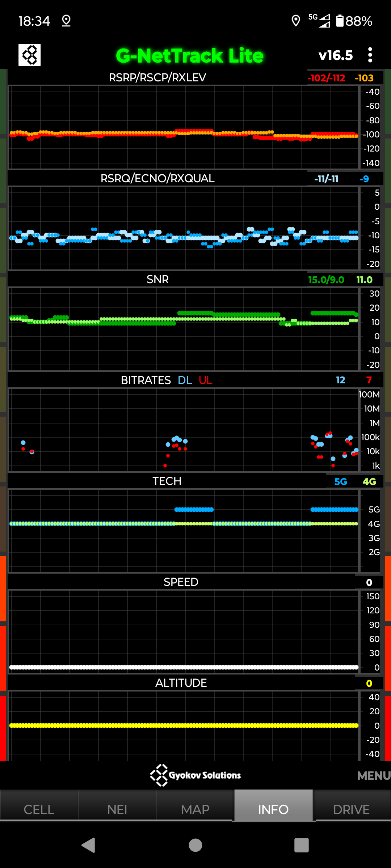Tap the location icon in status bar
391x868 pixels.
[x=296, y=21]
